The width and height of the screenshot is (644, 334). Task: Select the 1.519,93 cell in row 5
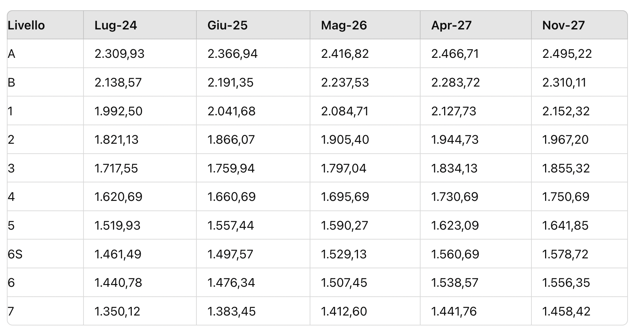(x=117, y=226)
